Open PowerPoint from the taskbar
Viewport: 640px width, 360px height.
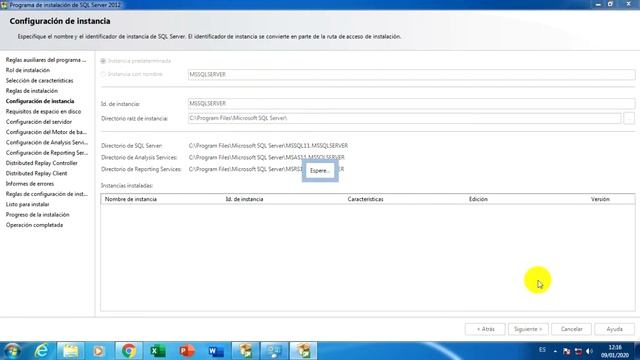point(187,351)
